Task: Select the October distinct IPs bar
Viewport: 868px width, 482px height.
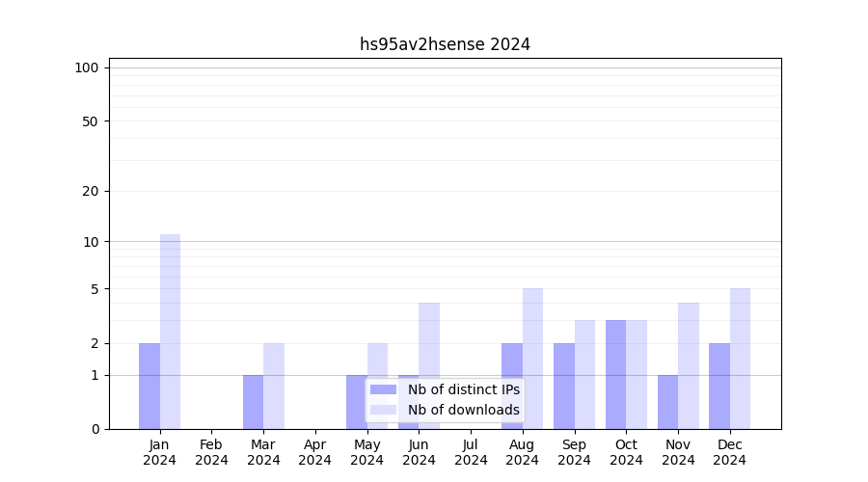Action: 615,374
